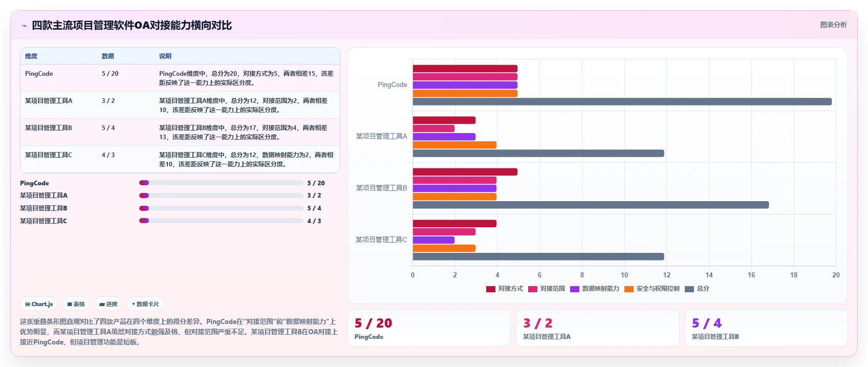Click the 某项目管理工具C progress bar
This screenshot has height=367, width=868.
[221, 221]
